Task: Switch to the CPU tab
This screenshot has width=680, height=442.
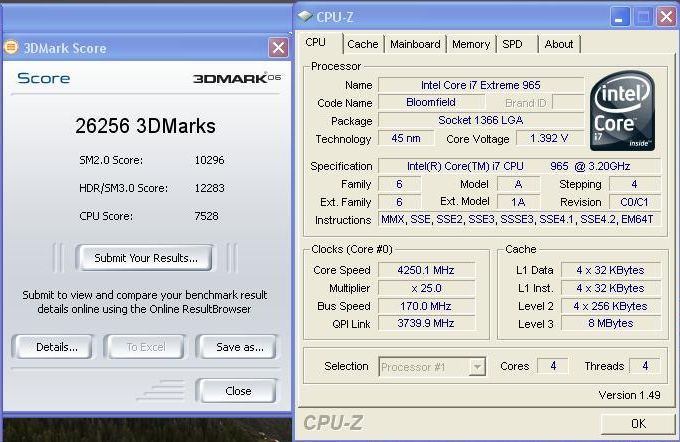Action: [315, 43]
